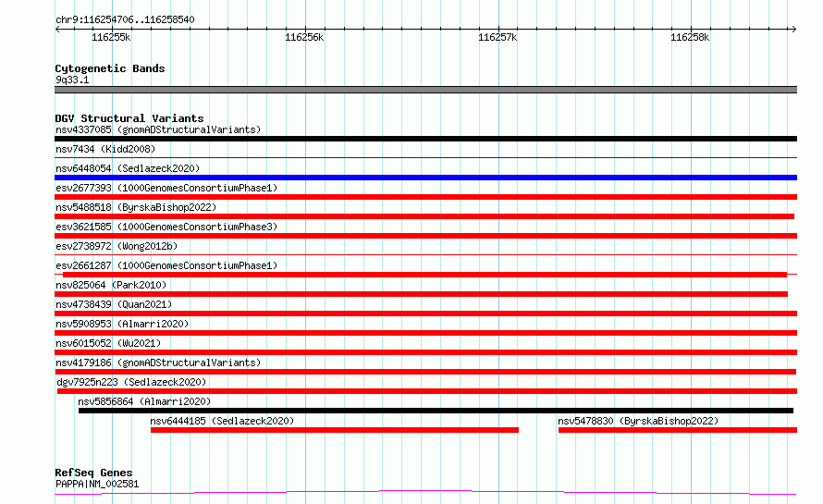Open the nsv6444185 (Sedlazeck2020) label
Screen dimensions: 823x504
coord(222,421)
